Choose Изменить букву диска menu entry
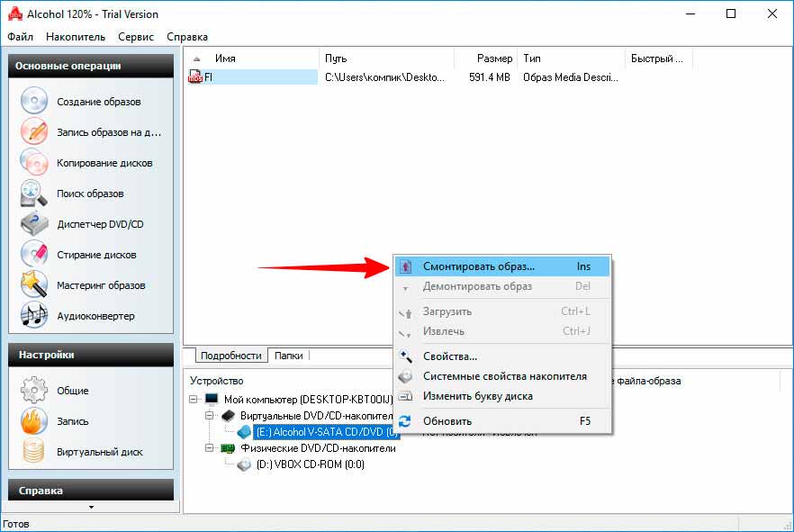 pos(502,396)
